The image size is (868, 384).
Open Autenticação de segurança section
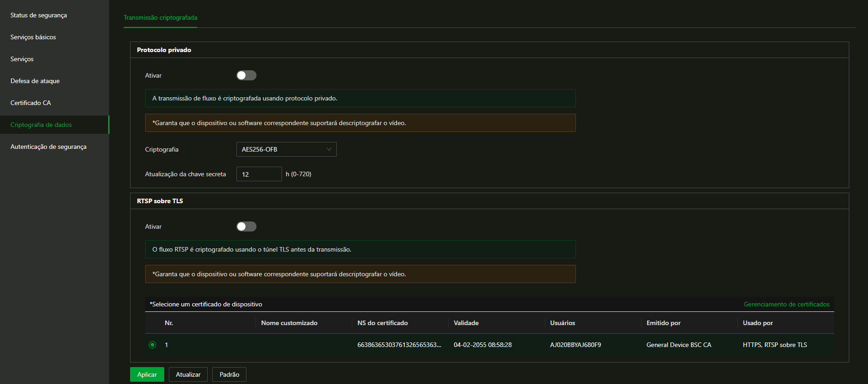click(48, 147)
